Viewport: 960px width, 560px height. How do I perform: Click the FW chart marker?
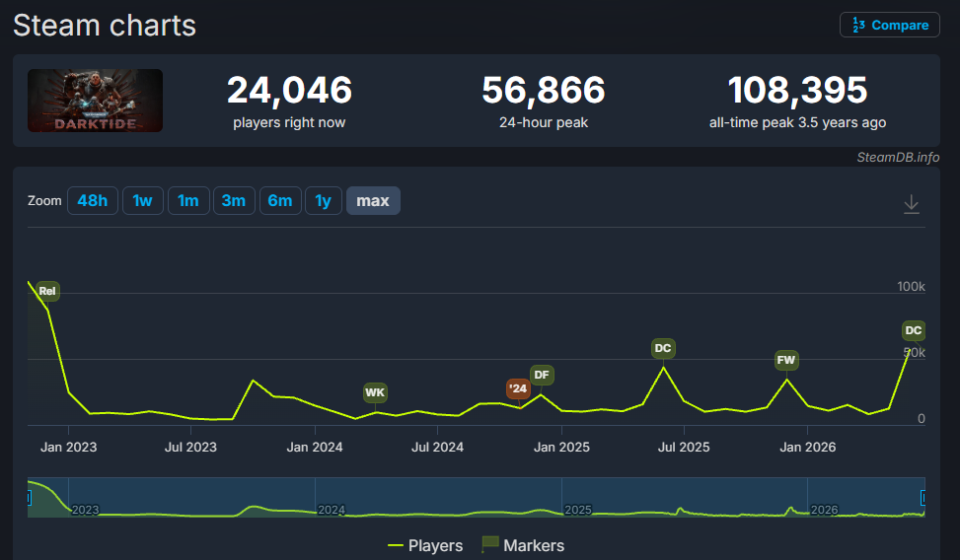786,360
